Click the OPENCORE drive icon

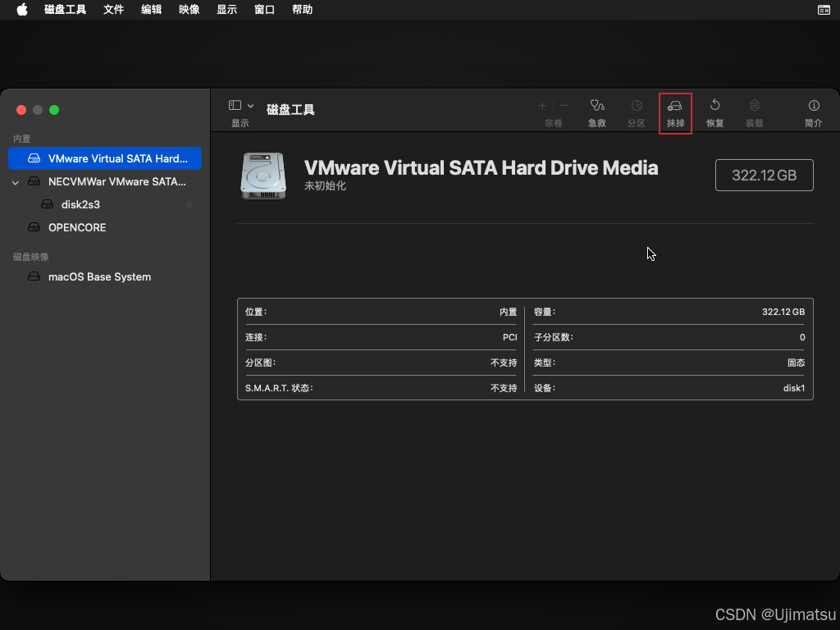[x=34, y=227]
